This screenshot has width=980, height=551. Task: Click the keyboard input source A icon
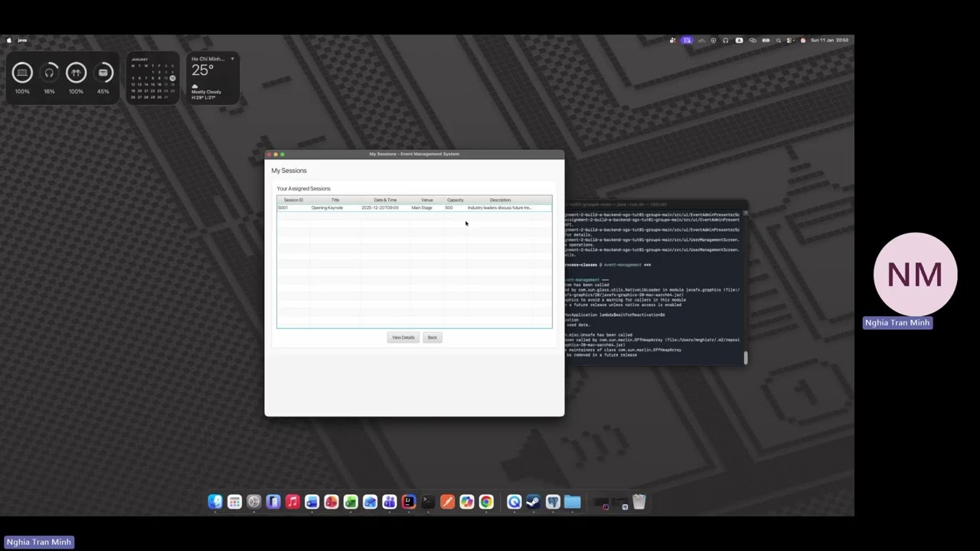[739, 40]
